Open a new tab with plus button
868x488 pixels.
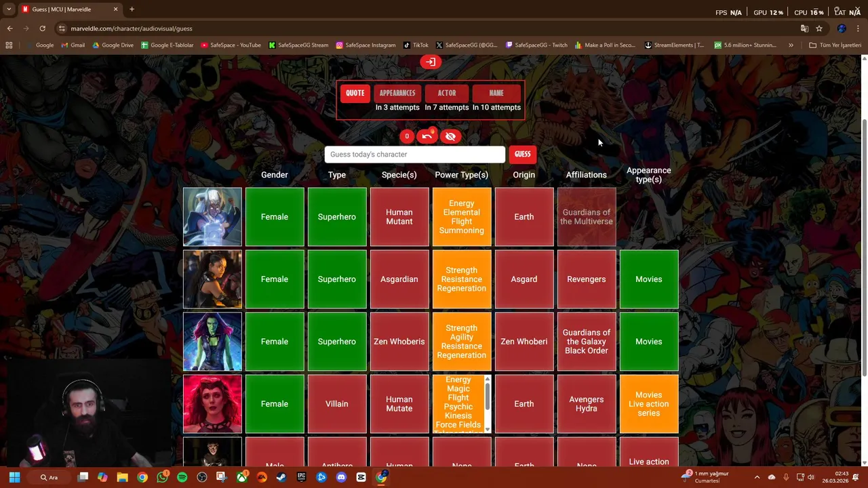tap(132, 9)
